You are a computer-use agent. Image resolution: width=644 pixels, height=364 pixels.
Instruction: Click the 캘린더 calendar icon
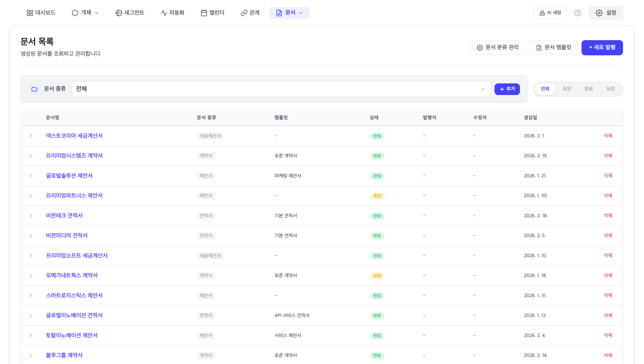click(204, 13)
